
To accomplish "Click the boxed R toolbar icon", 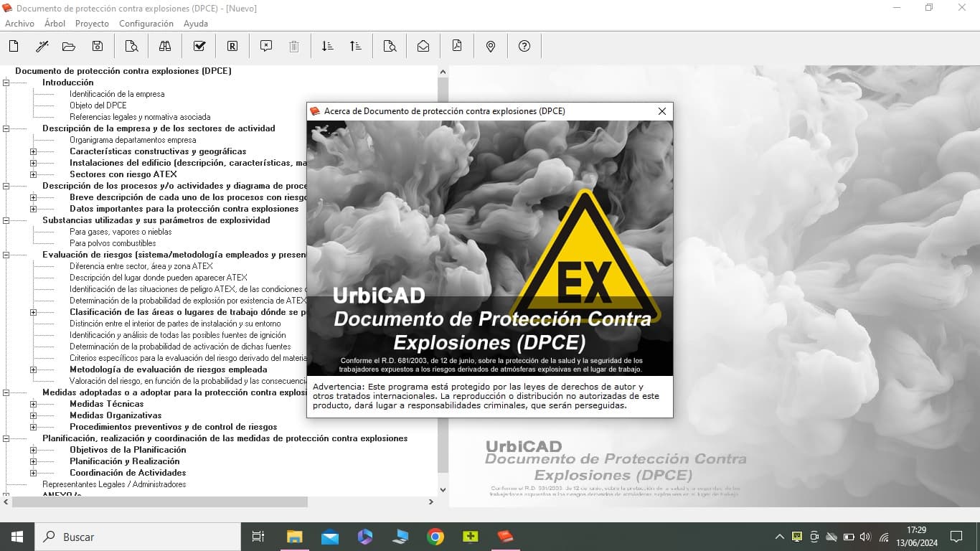I will 232,46.
